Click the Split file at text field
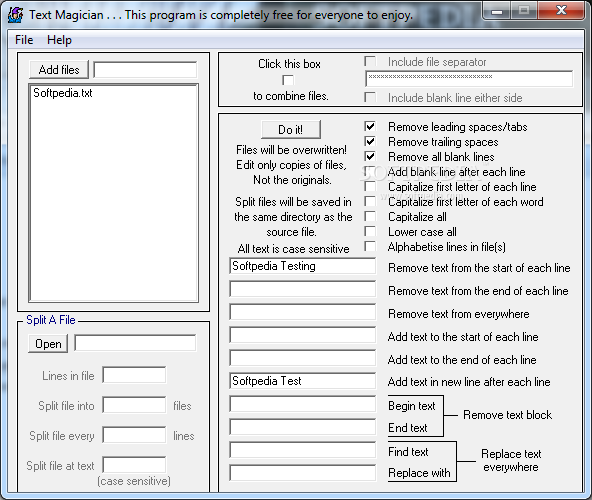 pyautogui.click(x=134, y=465)
